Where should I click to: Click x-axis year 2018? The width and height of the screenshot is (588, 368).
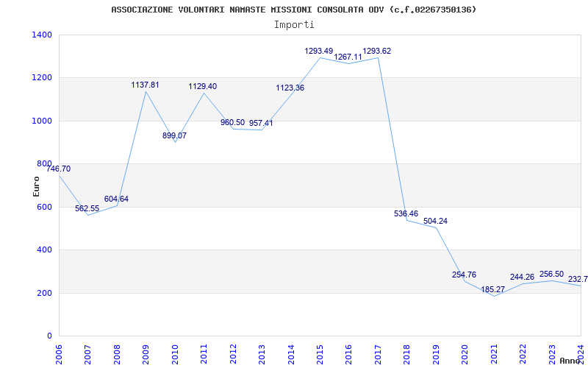[407, 355]
